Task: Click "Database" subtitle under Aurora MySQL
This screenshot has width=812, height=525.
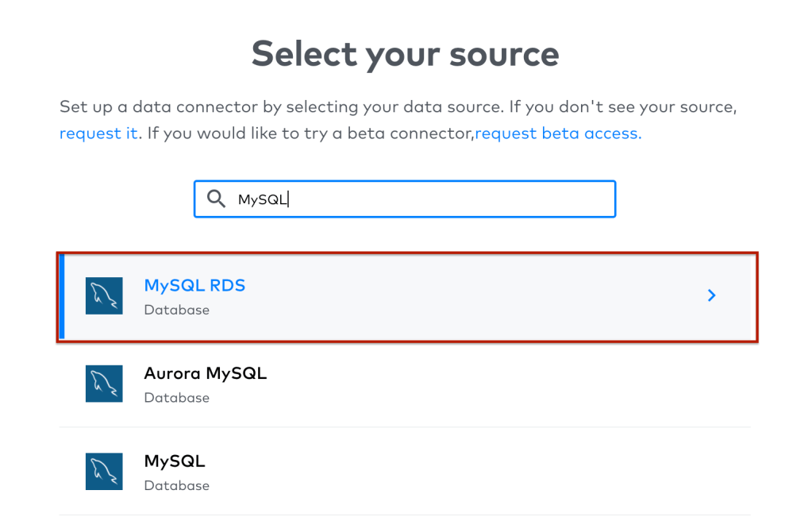Action: point(176,398)
